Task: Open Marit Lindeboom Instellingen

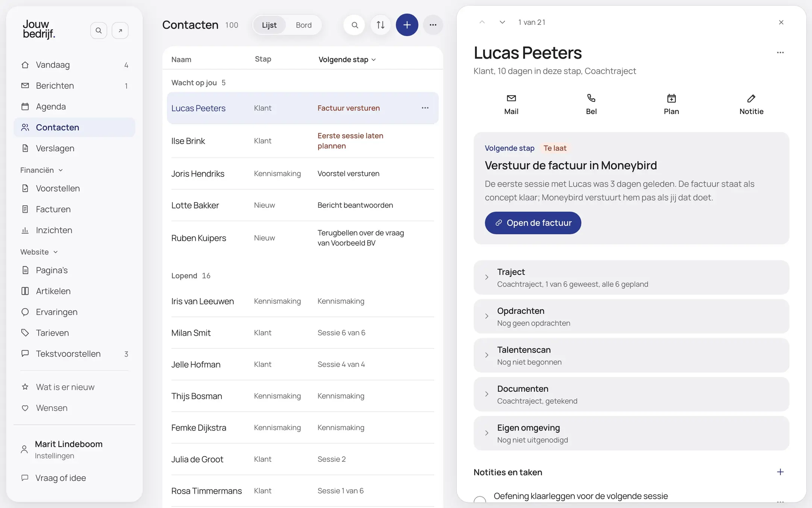Action: (74, 449)
